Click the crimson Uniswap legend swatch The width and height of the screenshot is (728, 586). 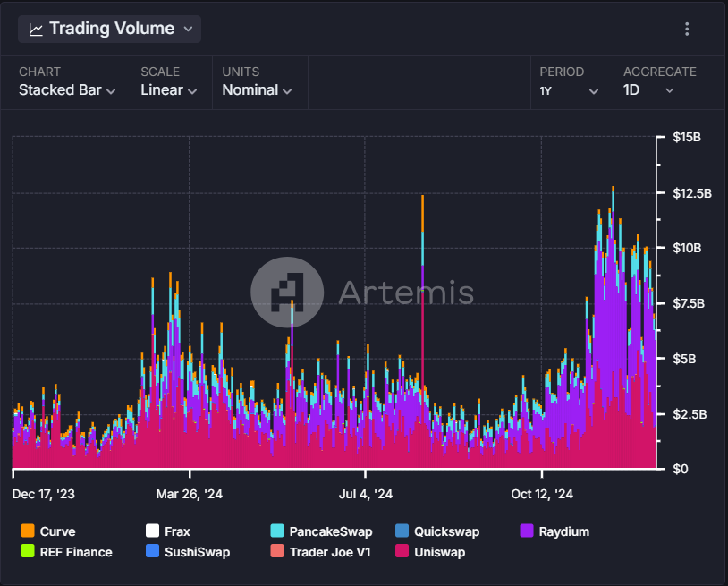click(402, 551)
